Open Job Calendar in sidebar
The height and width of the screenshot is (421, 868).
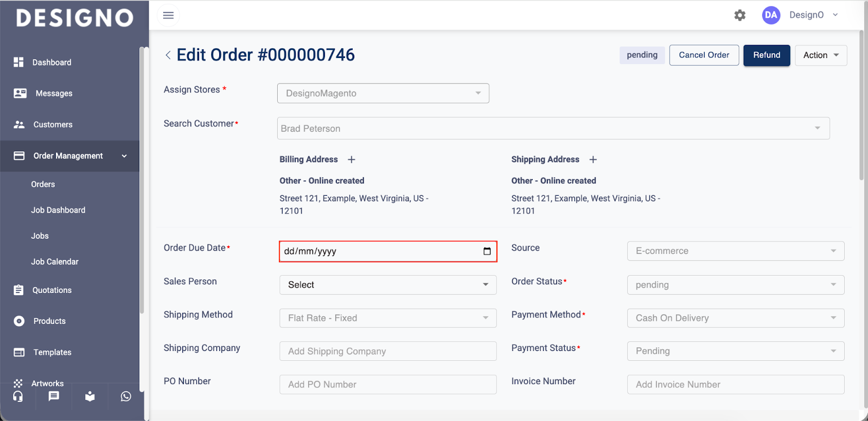click(55, 261)
